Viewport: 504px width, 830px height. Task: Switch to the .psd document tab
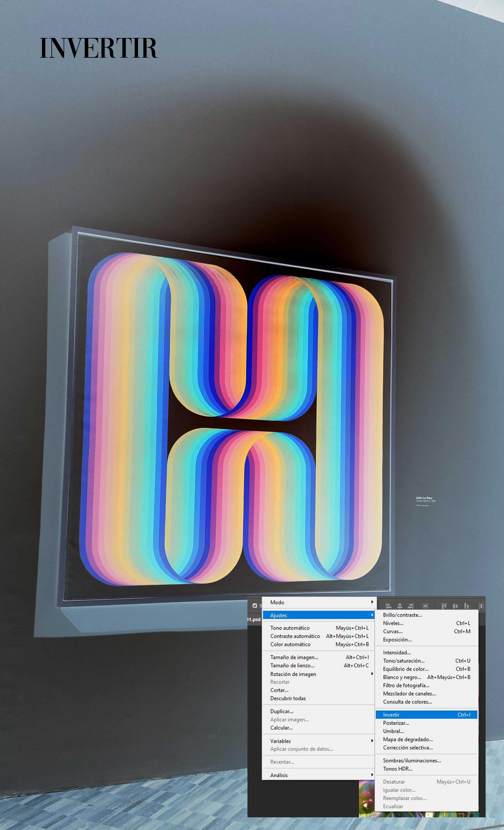point(254,619)
